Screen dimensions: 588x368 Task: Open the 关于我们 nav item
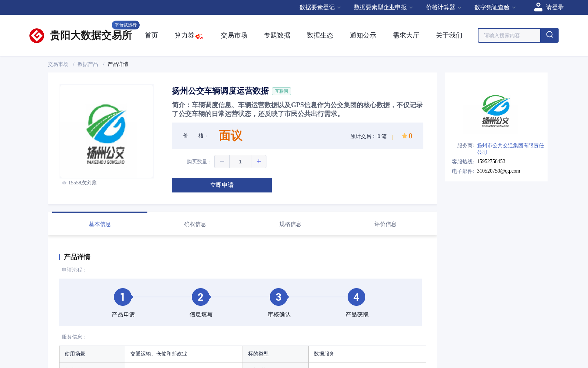coord(449,35)
